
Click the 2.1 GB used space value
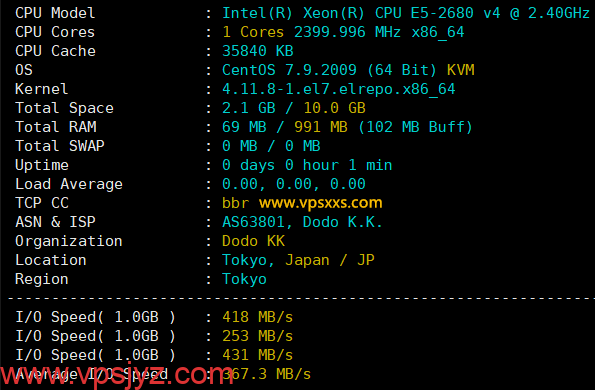pos(249,108)
